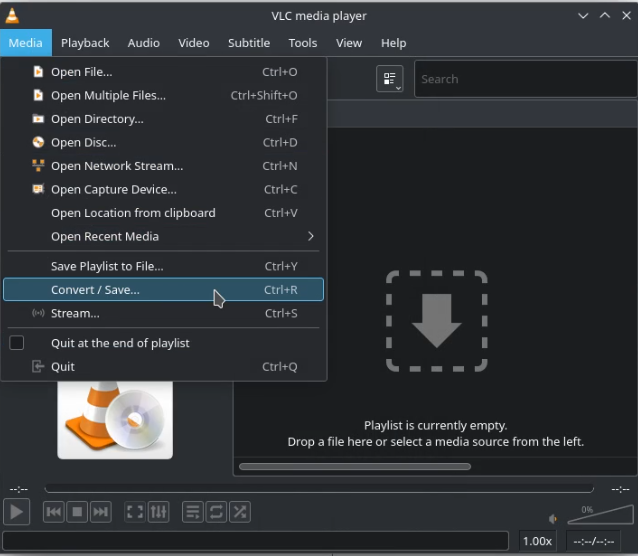Click the playlist Search field
The height and width of the screenshot is (556, 638).
[526, 79]
